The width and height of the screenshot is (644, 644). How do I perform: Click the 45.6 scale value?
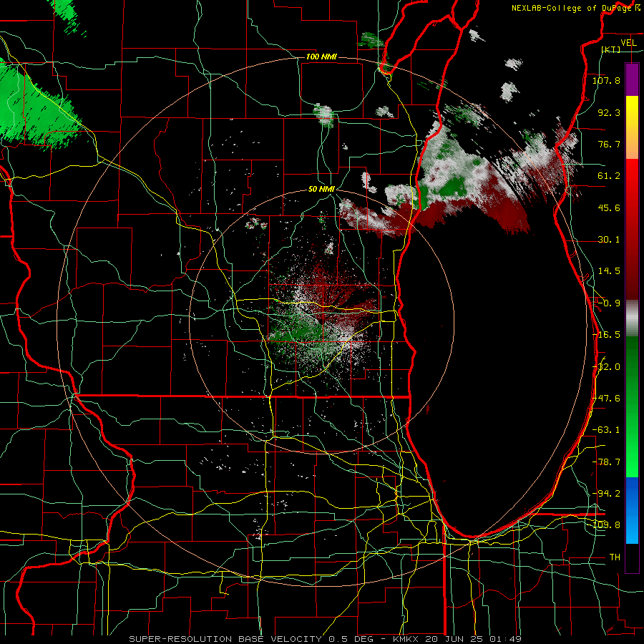[609, 208]
